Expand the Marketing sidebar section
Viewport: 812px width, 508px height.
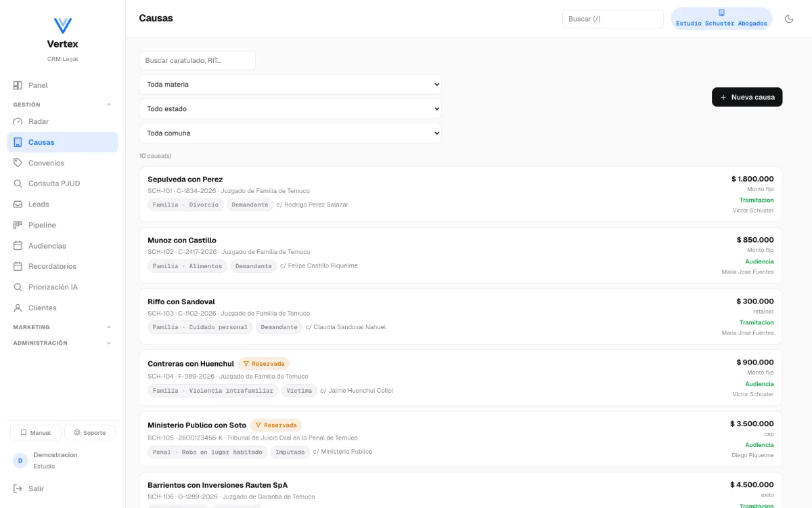62,327
